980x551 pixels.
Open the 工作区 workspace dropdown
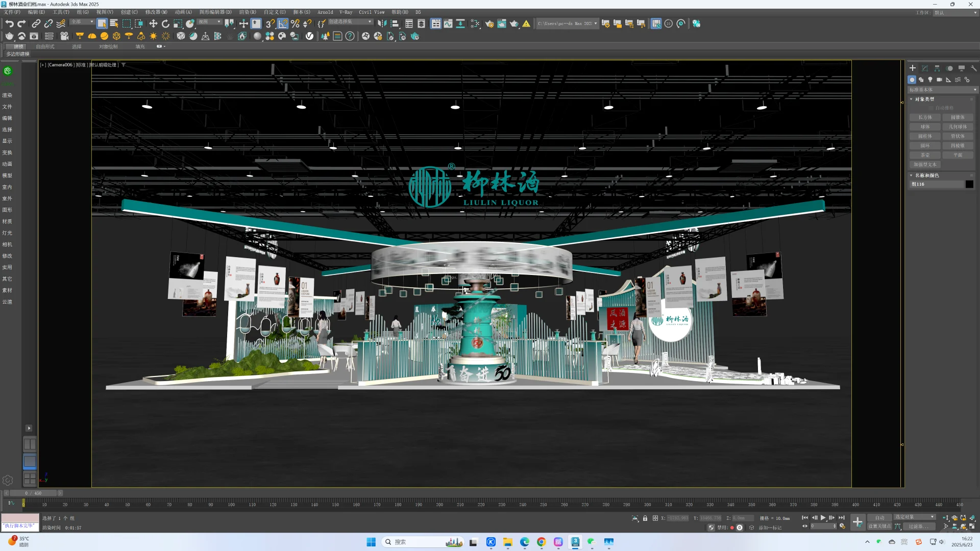pos(955,13)
